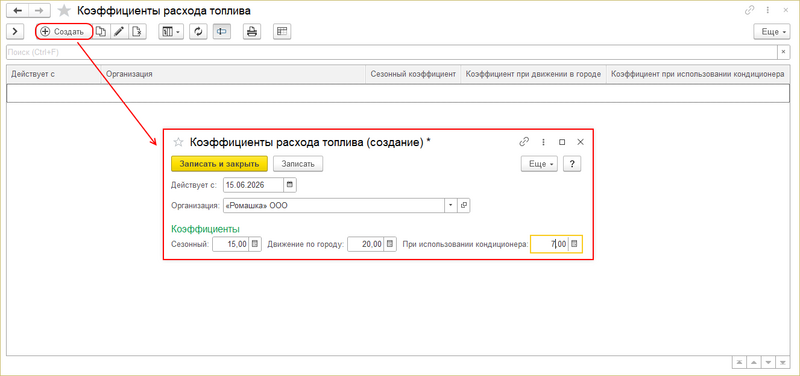Viewport: 800px width, 376px height.
Task: Open list settings table icon
Action: [x=282, y=32]
